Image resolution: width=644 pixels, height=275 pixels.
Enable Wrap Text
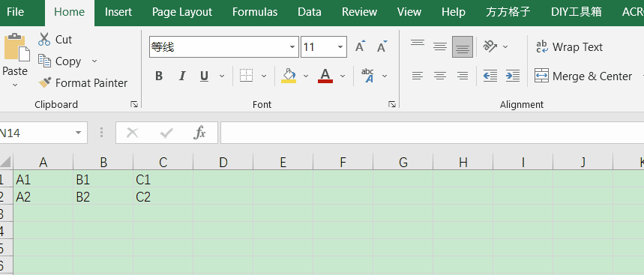[569, 46]
